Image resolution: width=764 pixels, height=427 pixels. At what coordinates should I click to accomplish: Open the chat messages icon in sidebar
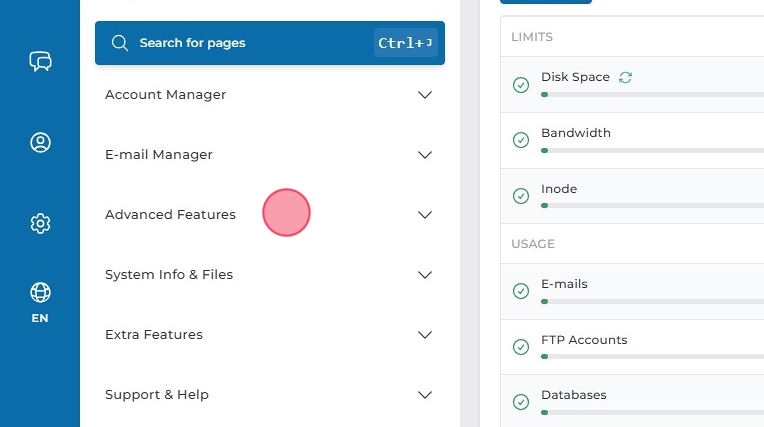(40, 62)
